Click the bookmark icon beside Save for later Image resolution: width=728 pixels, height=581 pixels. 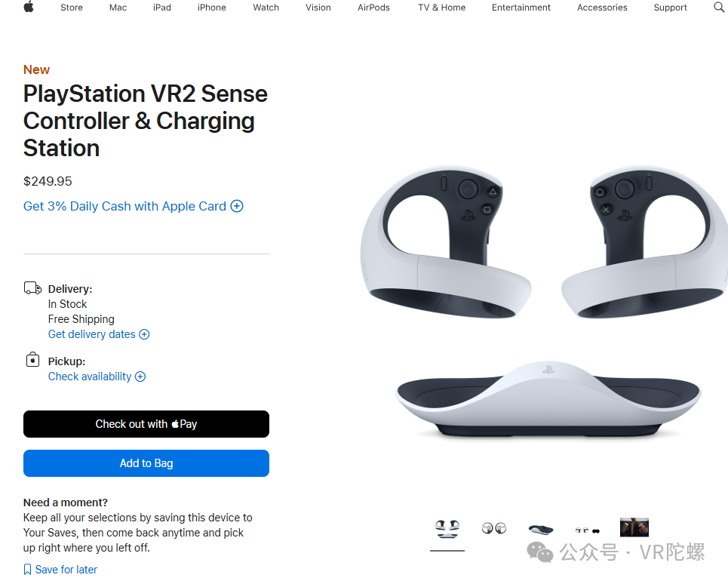[28, 570]
